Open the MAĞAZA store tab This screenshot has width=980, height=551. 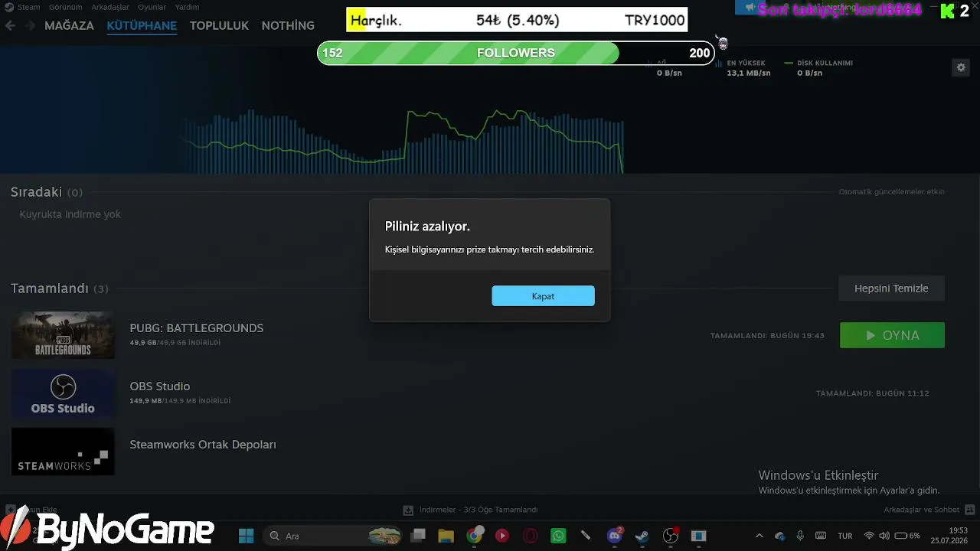click(69, 25)
